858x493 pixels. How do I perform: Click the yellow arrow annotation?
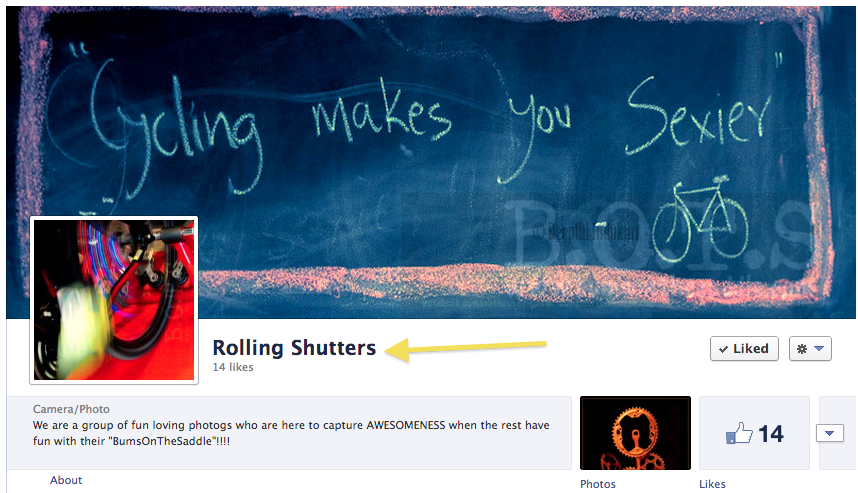coord(466,349)
